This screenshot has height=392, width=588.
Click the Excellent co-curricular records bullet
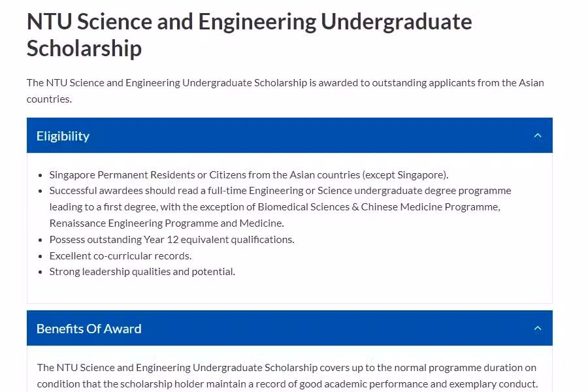coord(120,256)
